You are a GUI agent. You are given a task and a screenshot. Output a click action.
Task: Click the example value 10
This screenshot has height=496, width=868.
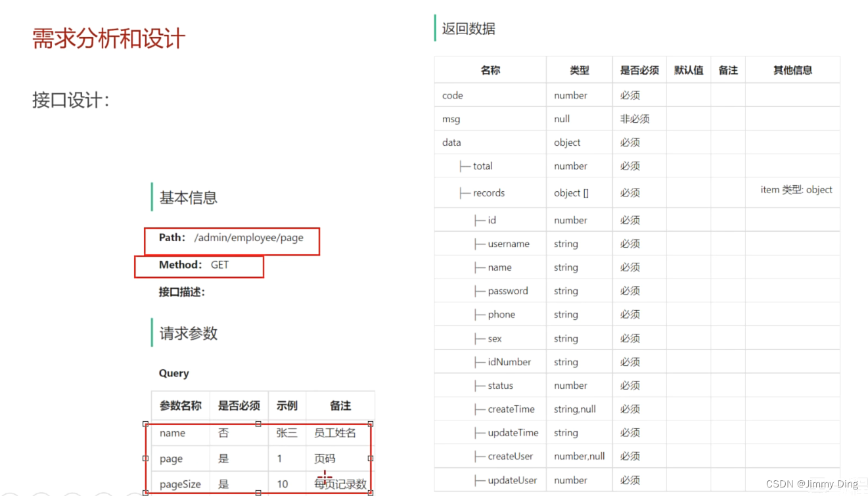[x=283, y=484]
